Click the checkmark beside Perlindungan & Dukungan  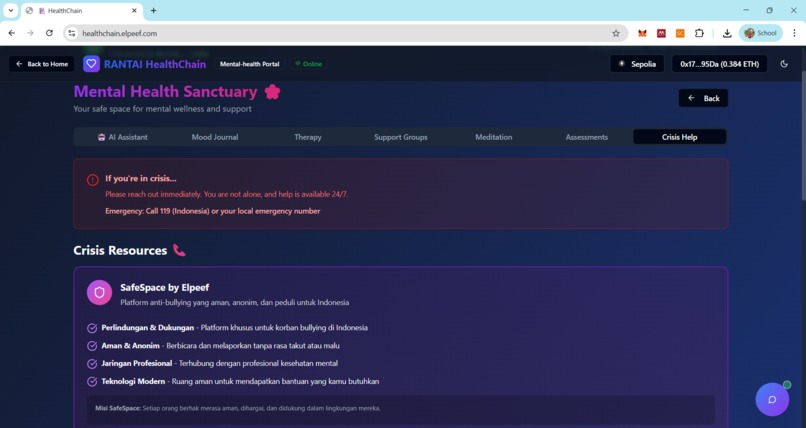pos(92,328)
